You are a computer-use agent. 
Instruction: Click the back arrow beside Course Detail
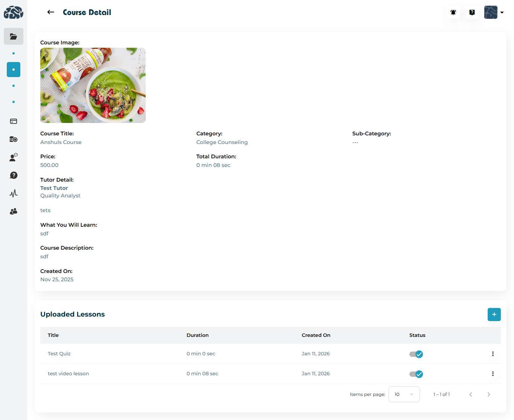(x=50, y=12)
